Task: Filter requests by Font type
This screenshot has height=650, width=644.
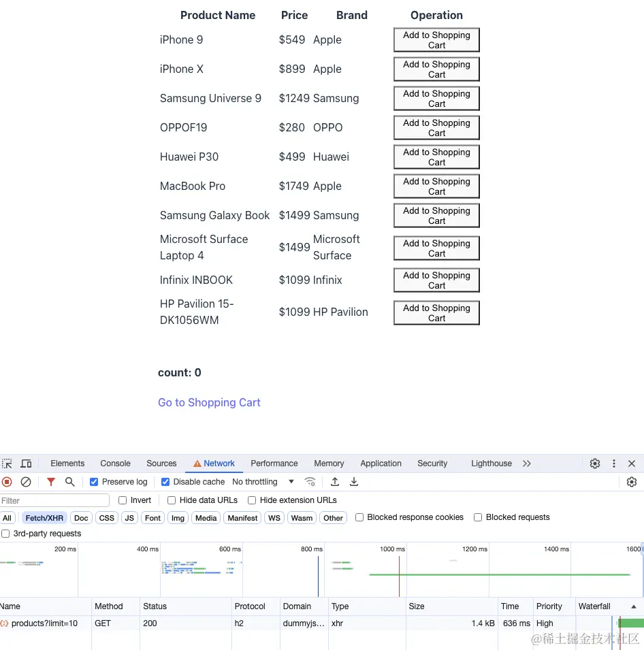Action: [152, 518]
